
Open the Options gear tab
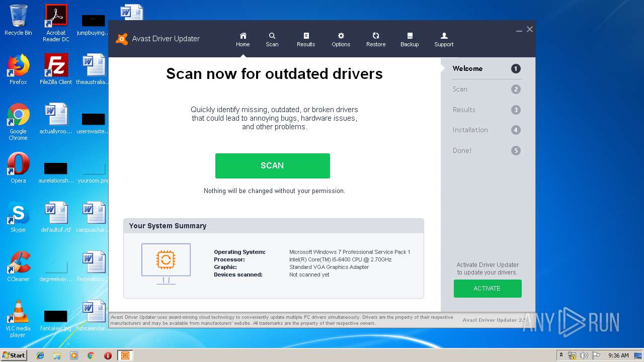pyautogui.click(x=341, y=40)
